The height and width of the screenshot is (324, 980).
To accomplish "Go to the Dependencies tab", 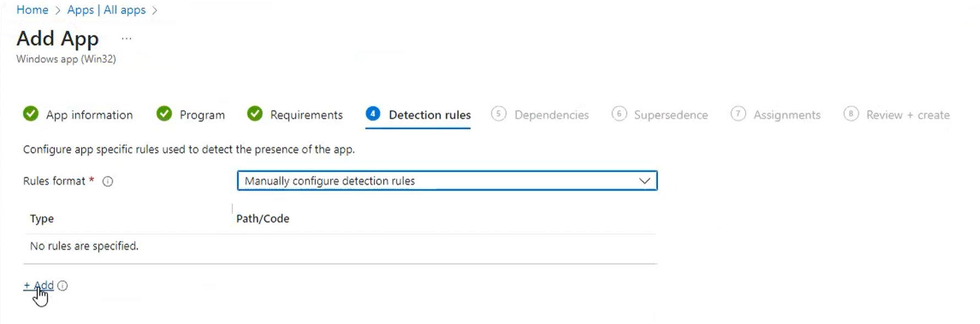I will tap(551, 115).
